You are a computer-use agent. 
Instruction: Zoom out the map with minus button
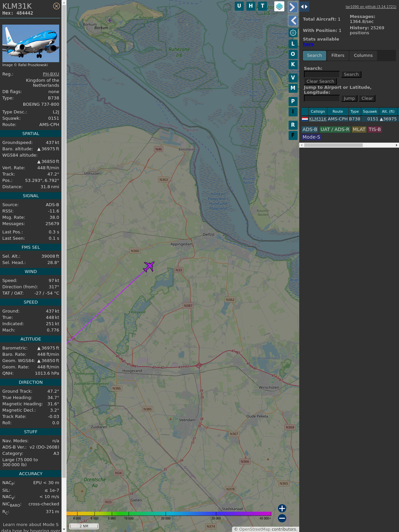tap(282, 518)
